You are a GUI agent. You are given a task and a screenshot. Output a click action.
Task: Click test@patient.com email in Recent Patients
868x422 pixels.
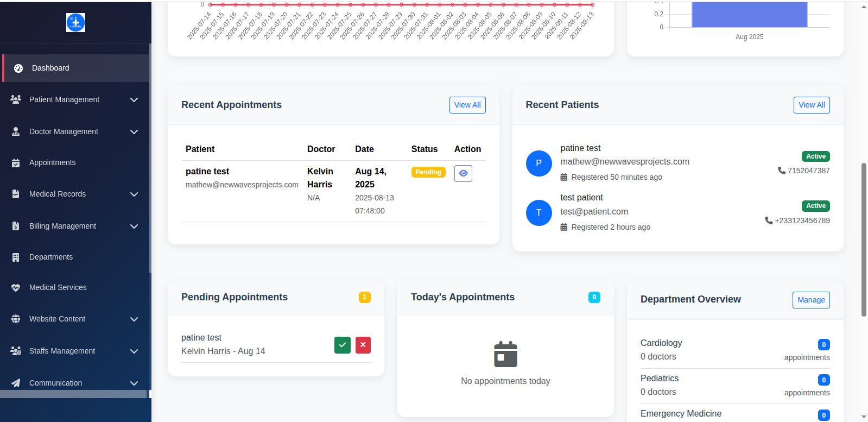click(x=594, y=212)
